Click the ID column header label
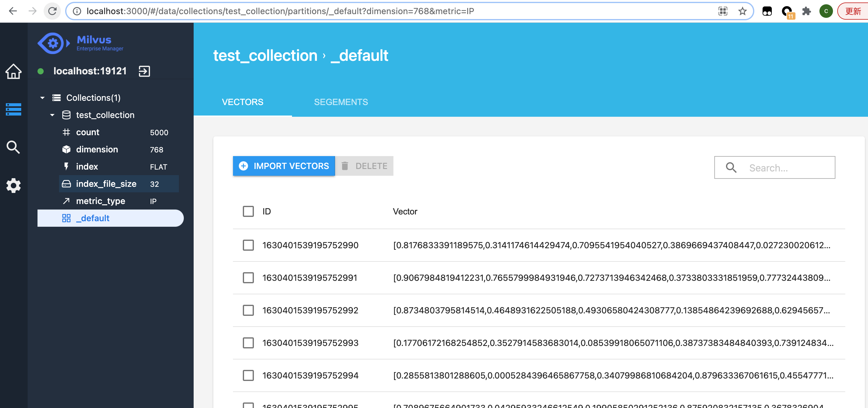Screen dimensions: 868x408 pos(266,212)
